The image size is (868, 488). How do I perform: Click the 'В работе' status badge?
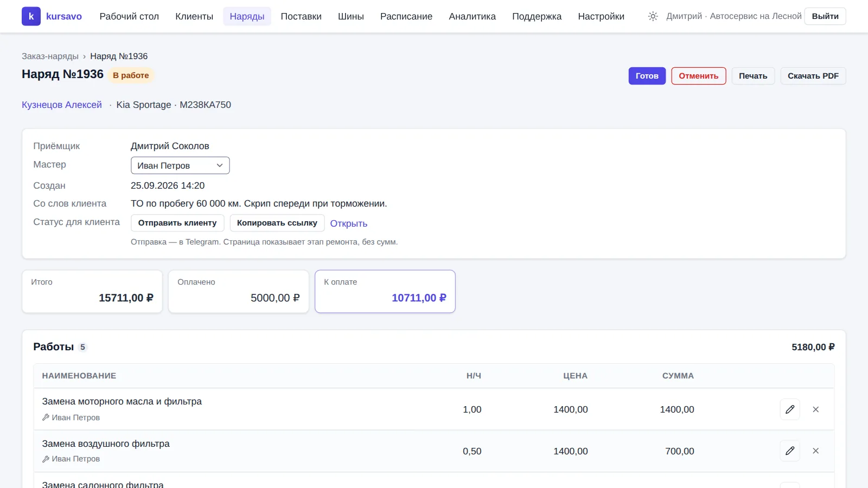(x=131, y=75)
